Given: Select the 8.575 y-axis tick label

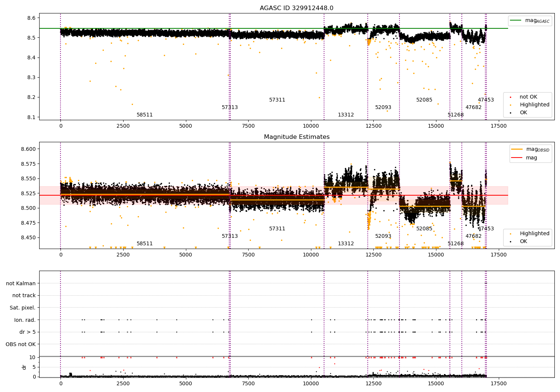Looking at the screenshot, I should pyautogui.click(x=29, y=164).
